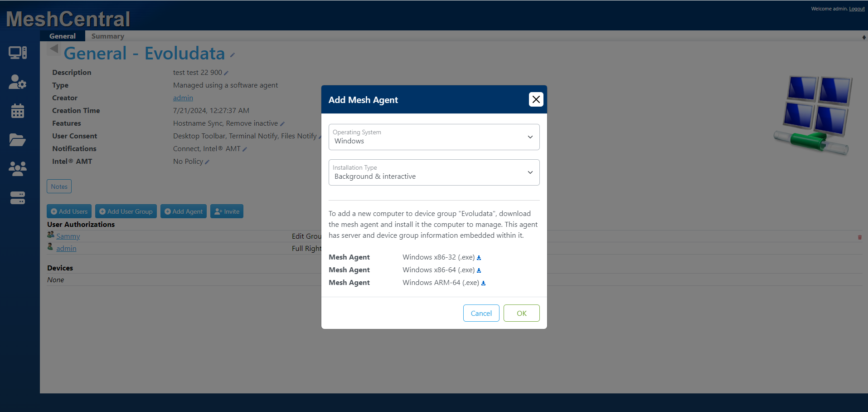Switch to the Summary tab
Viewport: 868px width, 412px height.
click(108, 36)
